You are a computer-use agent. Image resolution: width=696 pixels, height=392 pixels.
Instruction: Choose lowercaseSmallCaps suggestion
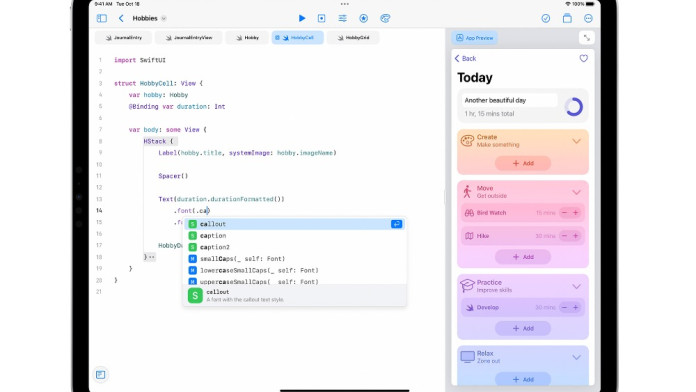point(295,270)
